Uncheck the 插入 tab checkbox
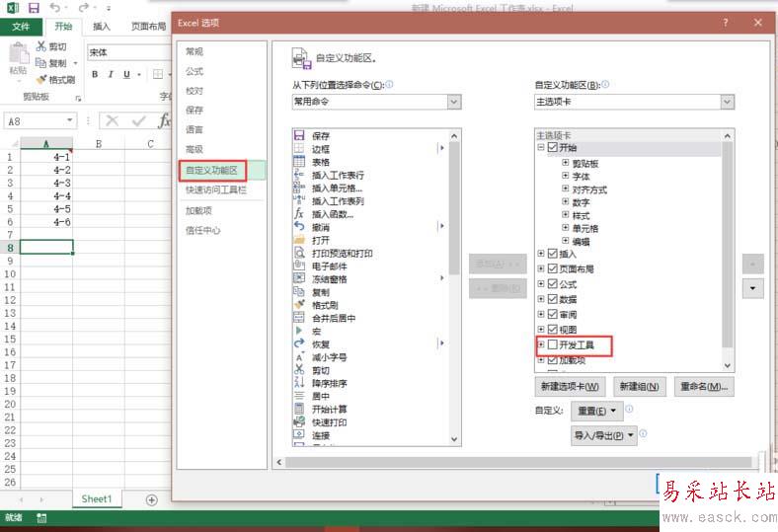This screenshot has width=778, height=532. pos(553,254)
